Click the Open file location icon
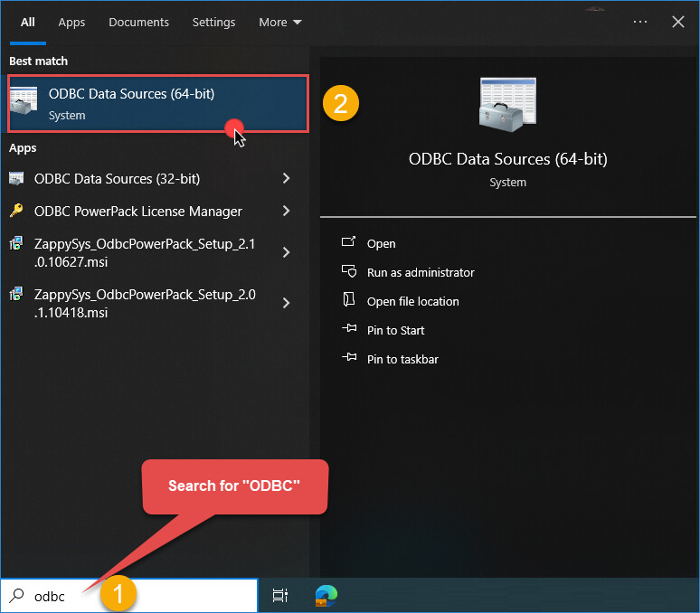Screen dimensions: 700x613 pos(349,299)
